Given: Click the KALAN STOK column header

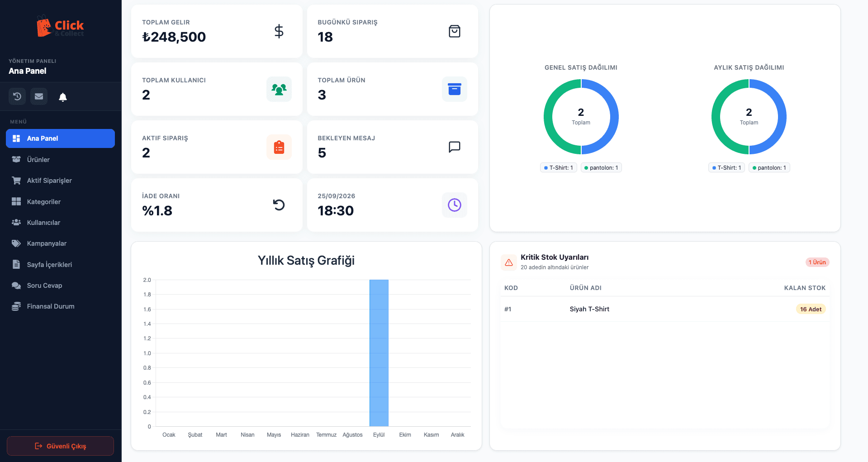Looking at the screenshot, I should pyautogui.click(x=805, y=288).
